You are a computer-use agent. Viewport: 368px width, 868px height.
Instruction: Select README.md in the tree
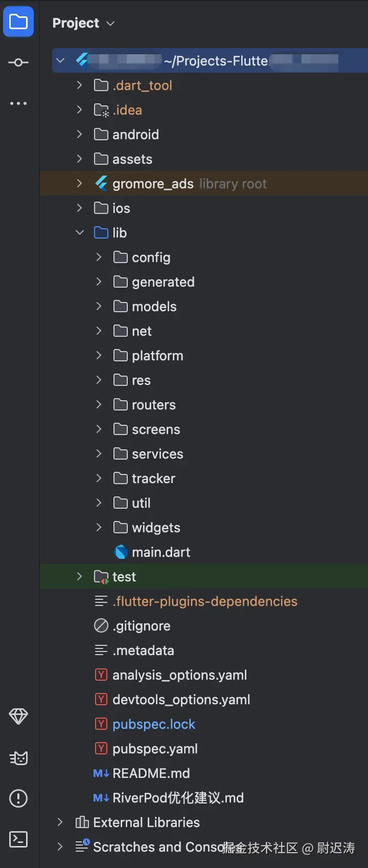pyautogui.click(x=151, y=773)
